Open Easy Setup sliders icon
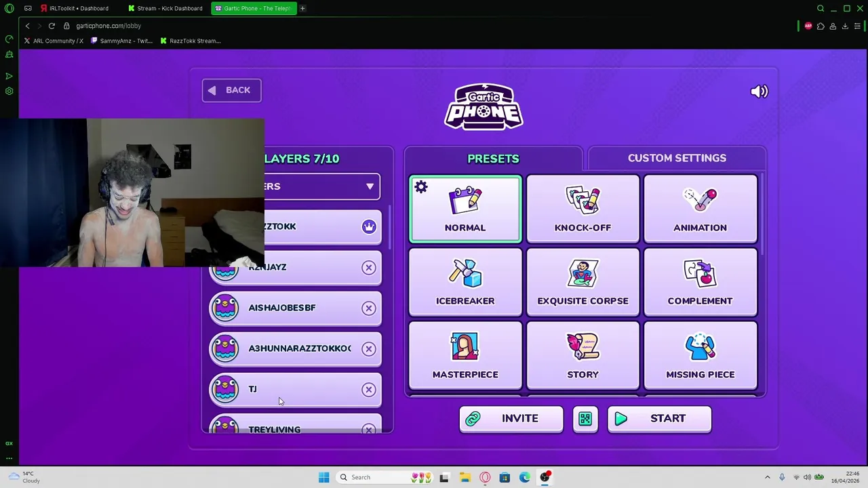The image size is (868, 488). pos(858,26)
